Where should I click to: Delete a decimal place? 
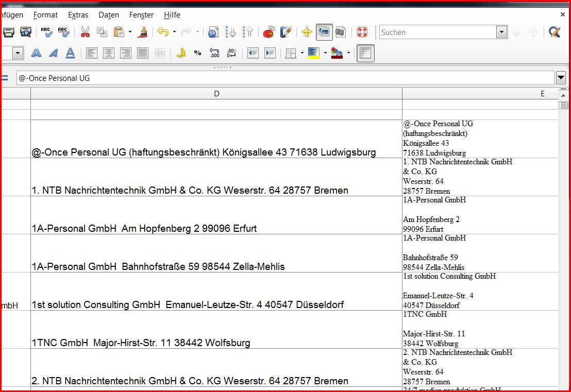(x=231, y=53)
